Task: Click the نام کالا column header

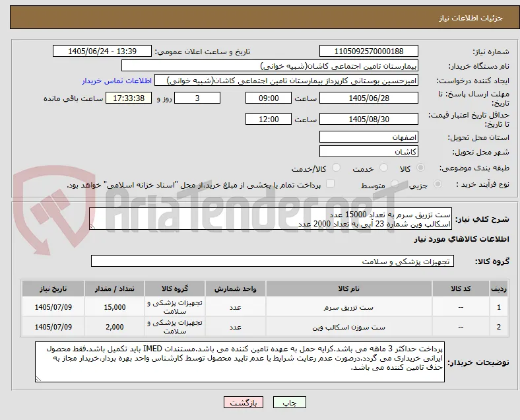Action: (348, 289)
